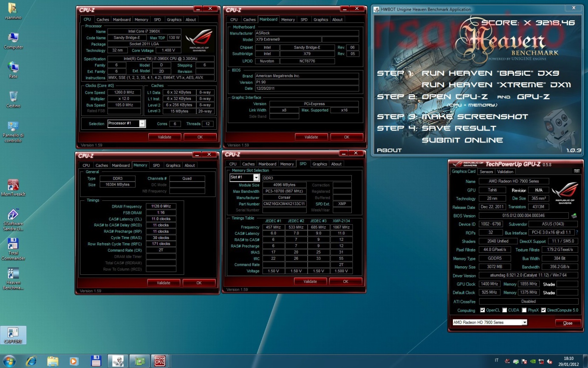Open the Pannello di controllo desktop icon
The width and height of the screenshot is (588, 368).
[x=13, y=131]
